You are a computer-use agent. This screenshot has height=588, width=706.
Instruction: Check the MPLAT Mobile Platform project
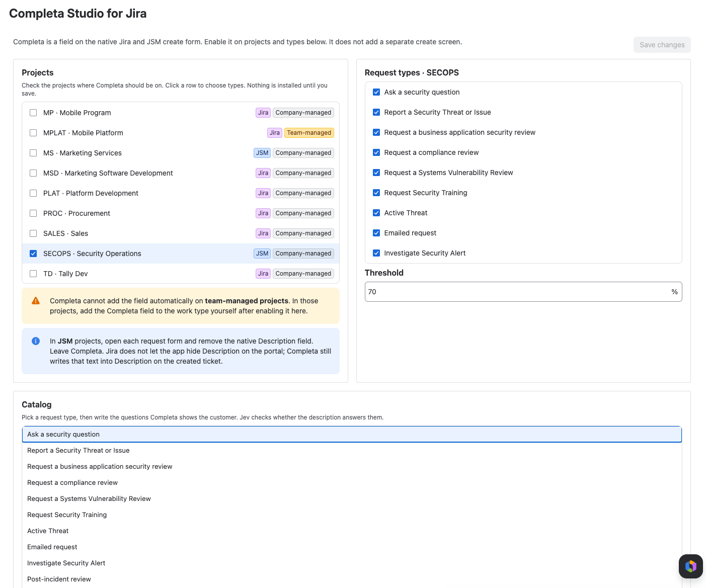(33, 133)
